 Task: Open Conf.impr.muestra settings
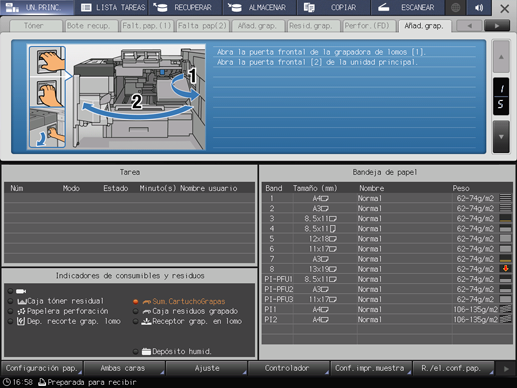[371, 368]
